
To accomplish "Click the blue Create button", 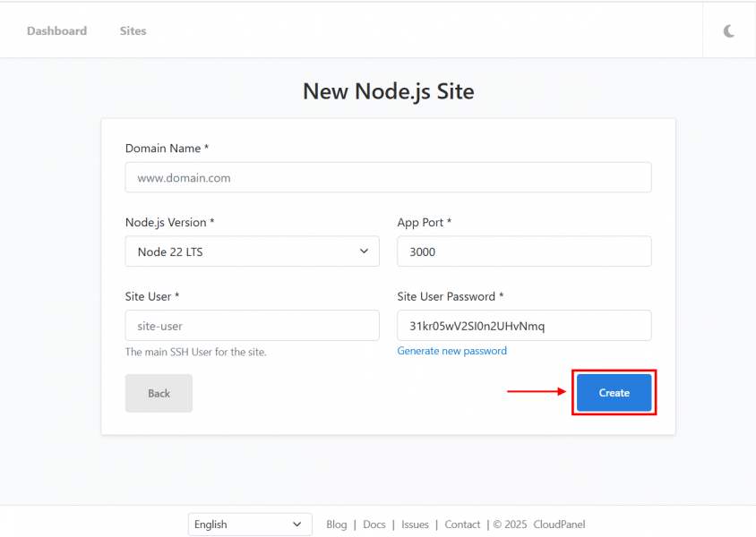I will (614, 393).
